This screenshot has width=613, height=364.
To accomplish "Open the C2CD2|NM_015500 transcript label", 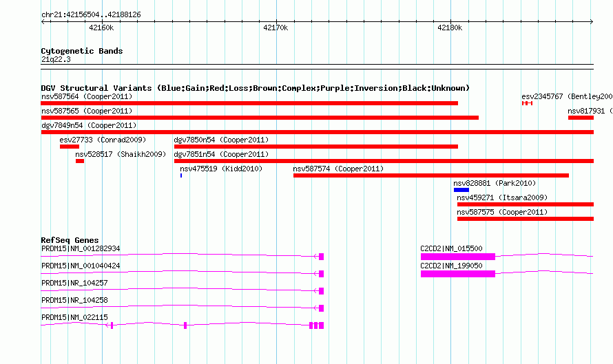I will pos(452,248).
